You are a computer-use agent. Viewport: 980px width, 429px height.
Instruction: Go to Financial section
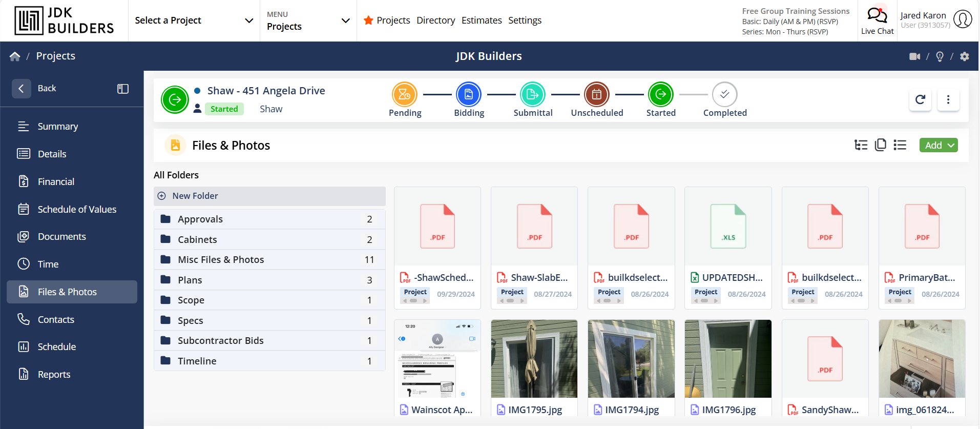(x=72, y=181)
